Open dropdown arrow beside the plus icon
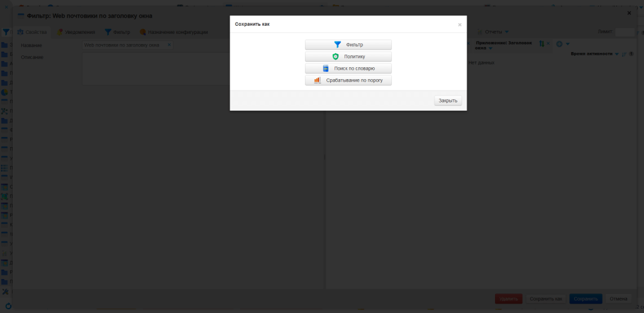This screenshot has height=313, width=644. coord(568,44)
